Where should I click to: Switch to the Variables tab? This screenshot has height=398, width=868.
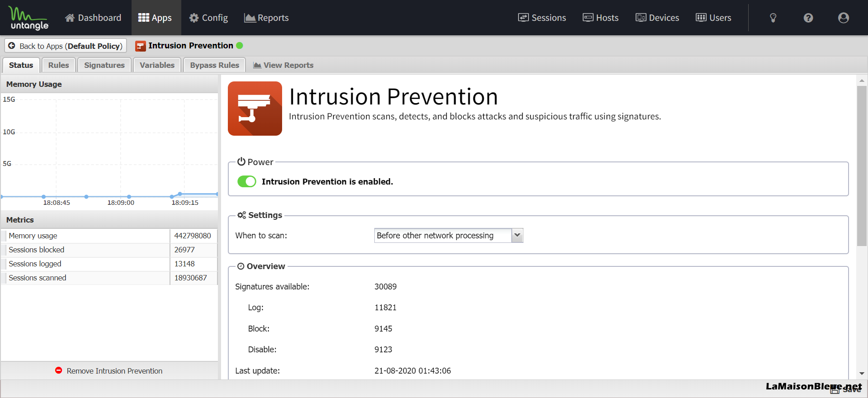(x=157, y=65)
